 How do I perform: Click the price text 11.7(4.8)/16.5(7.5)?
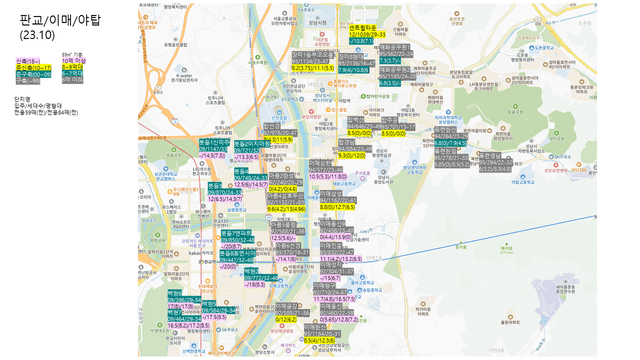coord(334,299)
